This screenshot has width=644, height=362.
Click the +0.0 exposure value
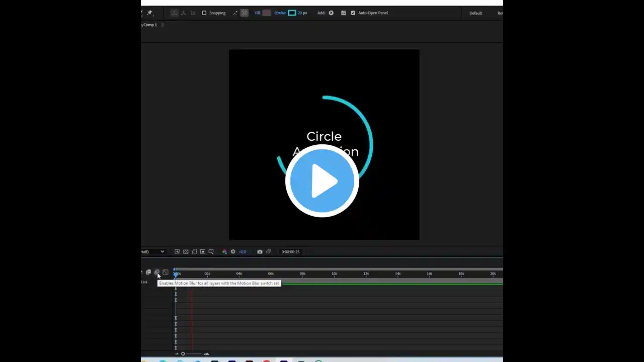(243, 252)
